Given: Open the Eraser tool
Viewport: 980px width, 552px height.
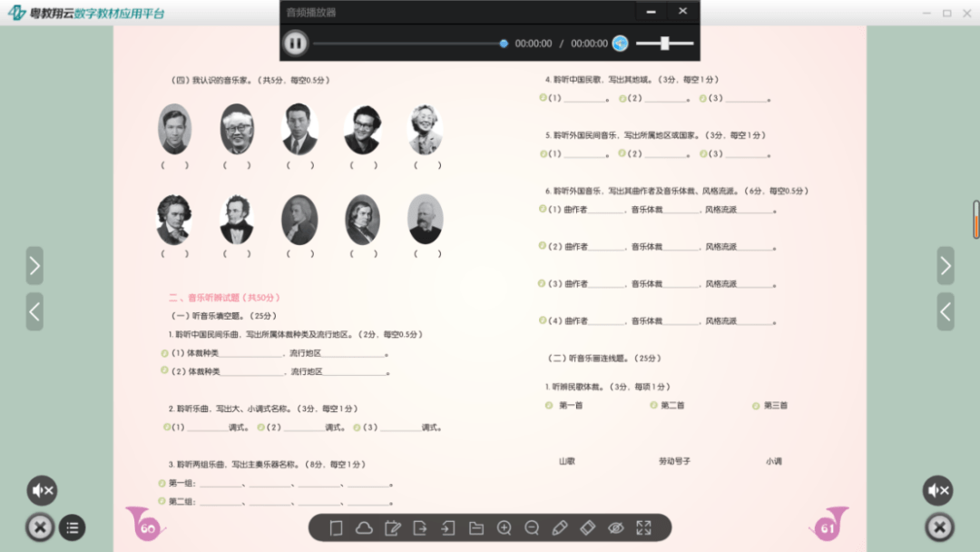Looking at the screenshot, I should (x=588, y=527).
